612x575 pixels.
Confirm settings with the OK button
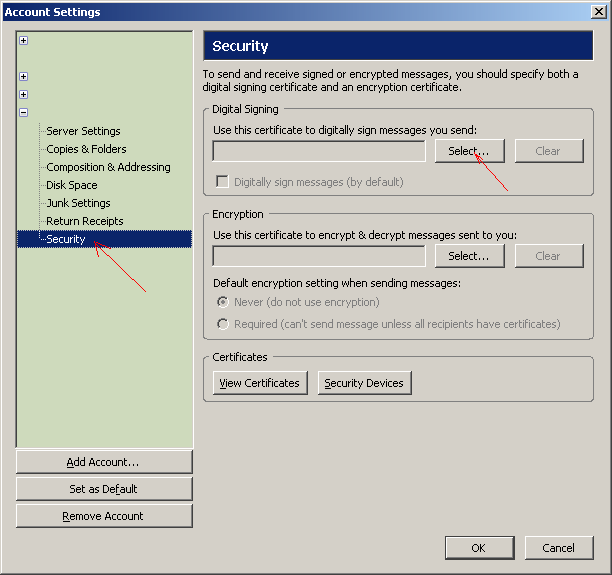tap(478, 548)
